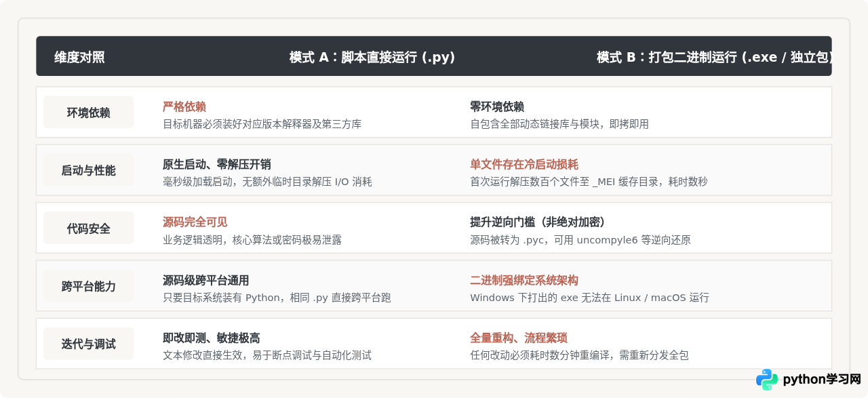Select the '严格依赖' heading
This screenshot has width=868, height=398.
(184, 106)
